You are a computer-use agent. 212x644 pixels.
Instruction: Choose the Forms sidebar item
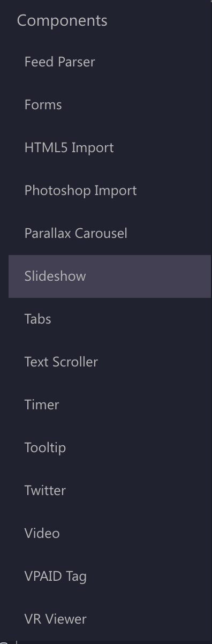(110, 105)
